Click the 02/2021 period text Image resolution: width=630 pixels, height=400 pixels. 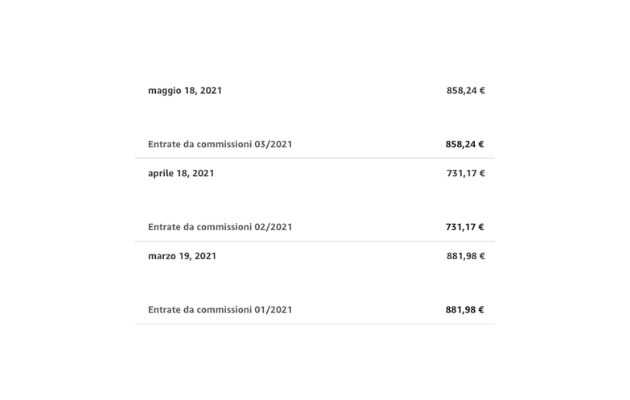point(273,227)
